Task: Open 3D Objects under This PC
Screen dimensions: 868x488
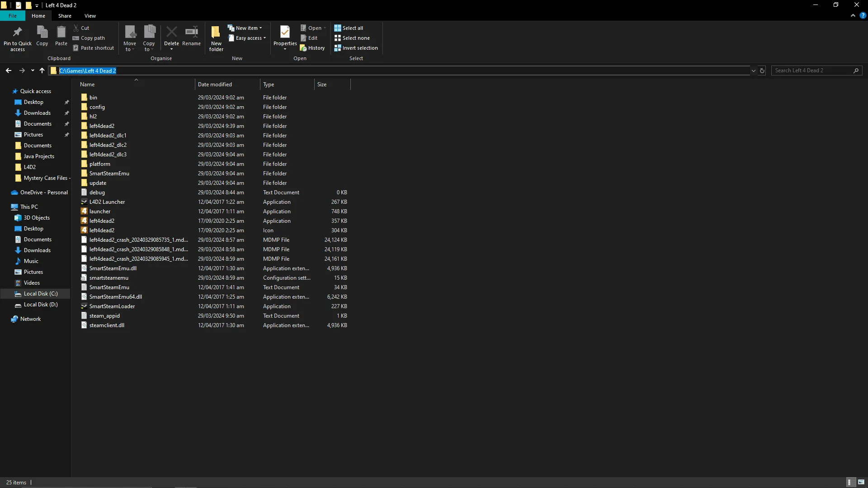Action: pyautogui.click(x=37, y=218)
